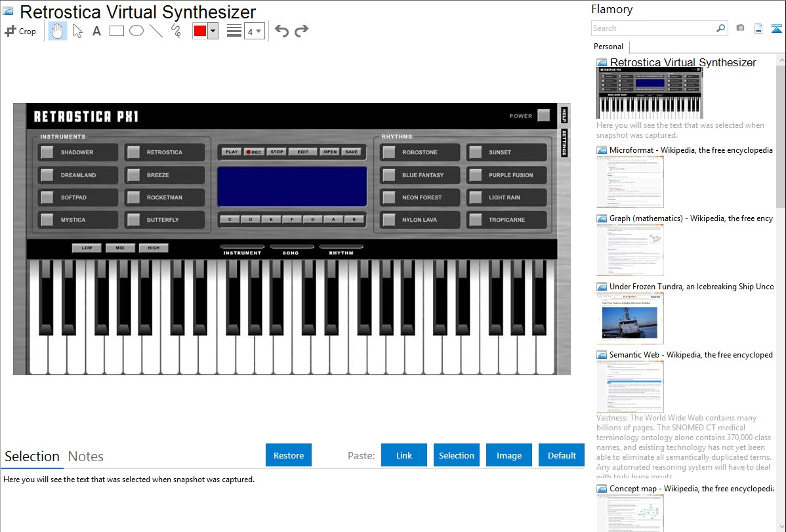Select the rectangle shape tool
Image resolution: width=786 pixels, height=532 pixels.
click(117, 31)
